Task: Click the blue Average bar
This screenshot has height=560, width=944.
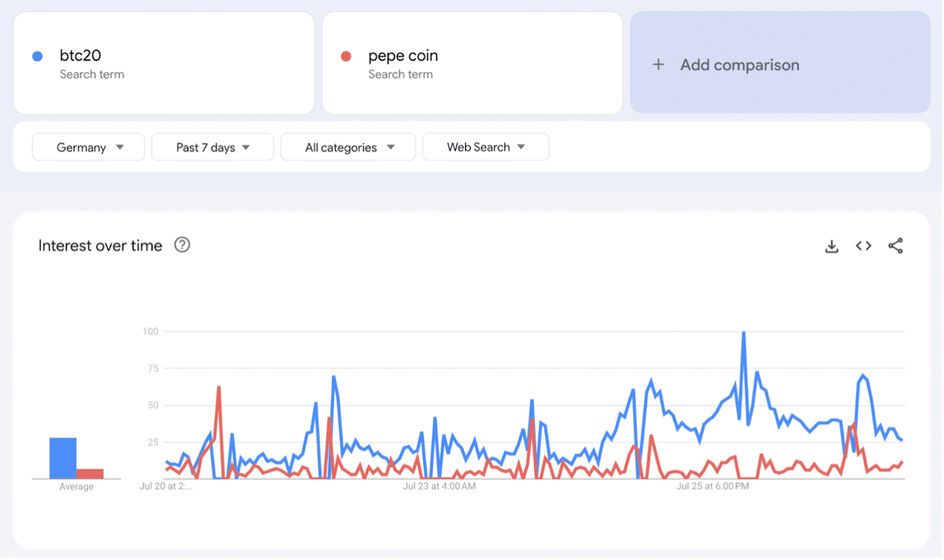Action: click(63, 458)
